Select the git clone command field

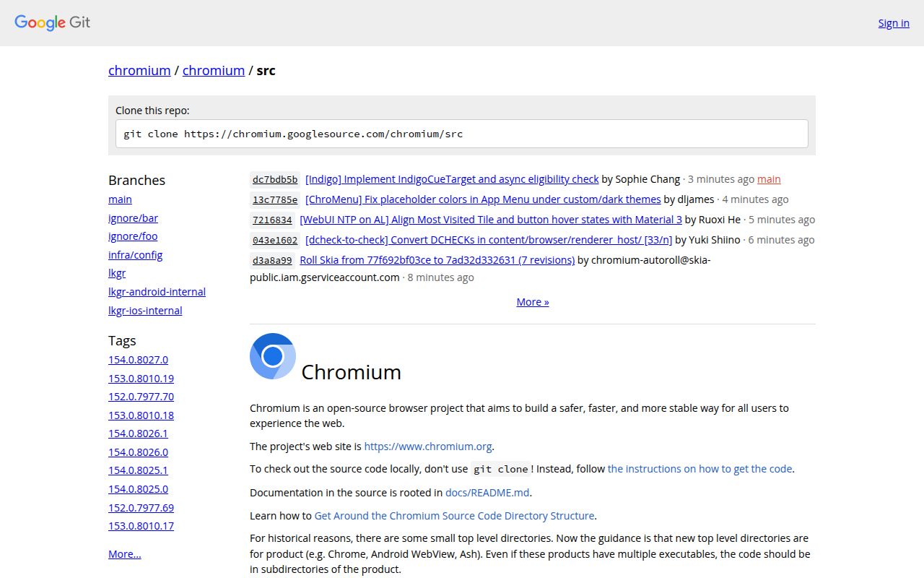(462, 134)
